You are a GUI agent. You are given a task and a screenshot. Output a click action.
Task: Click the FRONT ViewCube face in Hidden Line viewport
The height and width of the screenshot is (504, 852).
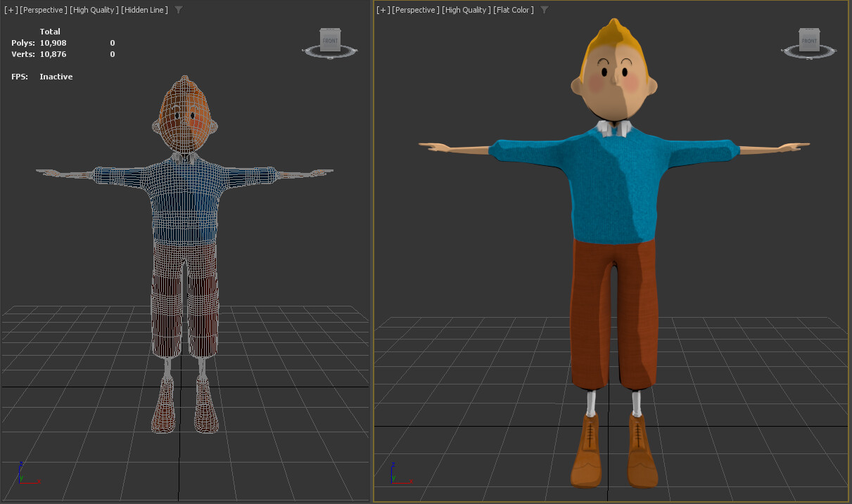[330, 41]
